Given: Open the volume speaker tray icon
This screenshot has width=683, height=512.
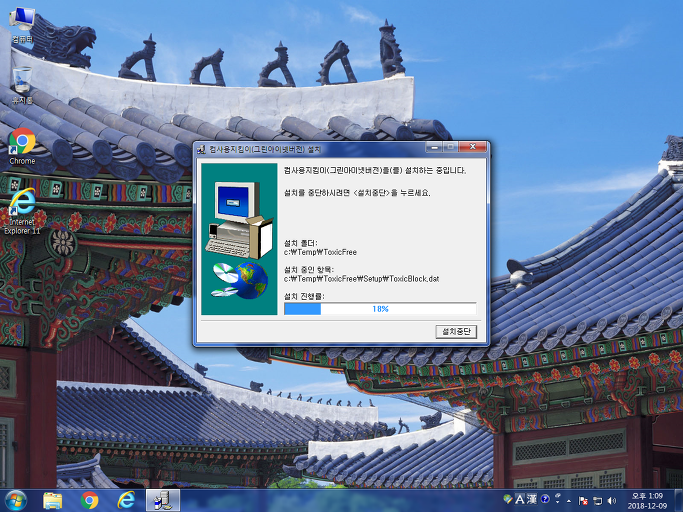Looking at the screenshot, I should coord(612,501).
